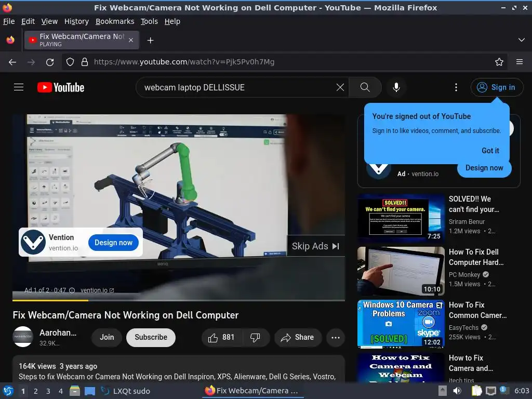Click the video title text
532x399 pixels.
[x=126, y=315]
